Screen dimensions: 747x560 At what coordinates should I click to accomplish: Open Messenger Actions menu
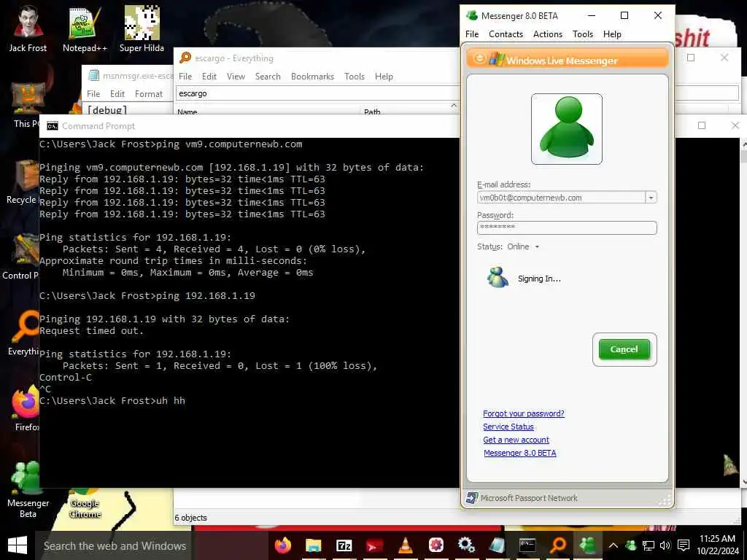point(547,34)
